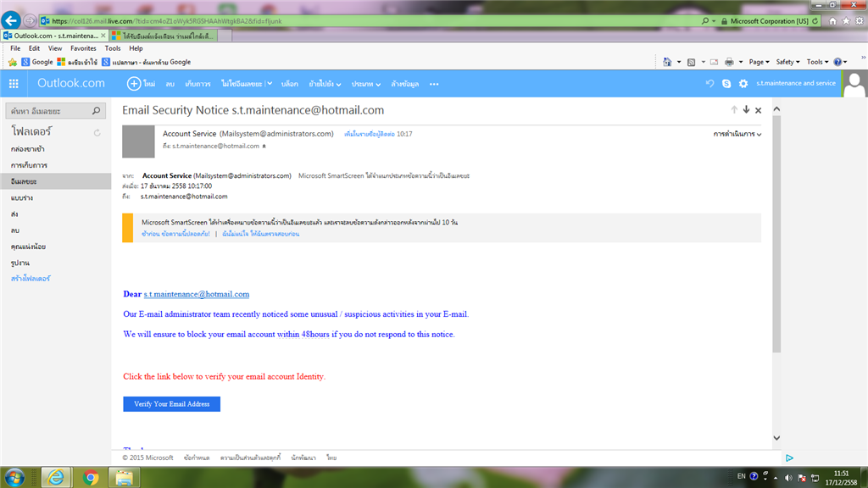Open the IE Home icon
Image resolution: width=868 pixels, height=488 pixels.
pos(832,21)
